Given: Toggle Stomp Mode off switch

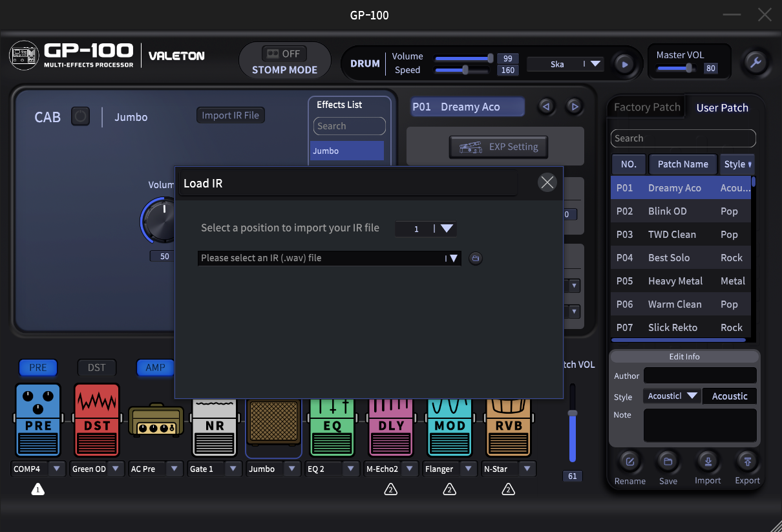Looking at the screenshot, I should (x=284, y=54).
